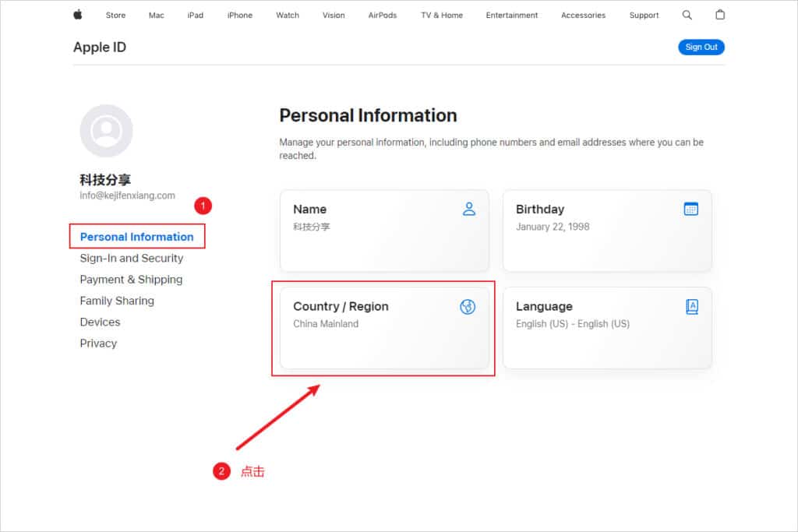798x532 pixels.
Task: Open Privacy section
Action: click(98, 344)
